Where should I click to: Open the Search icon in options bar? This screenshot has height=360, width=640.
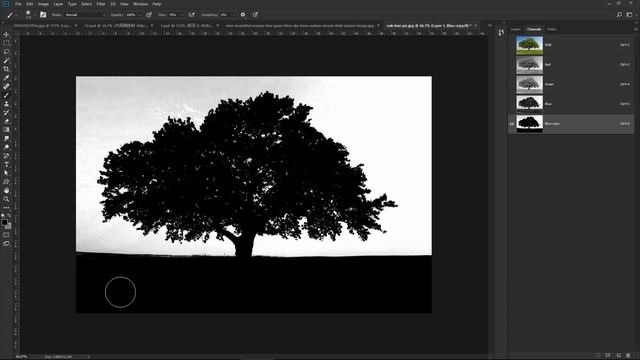(619, 15)
